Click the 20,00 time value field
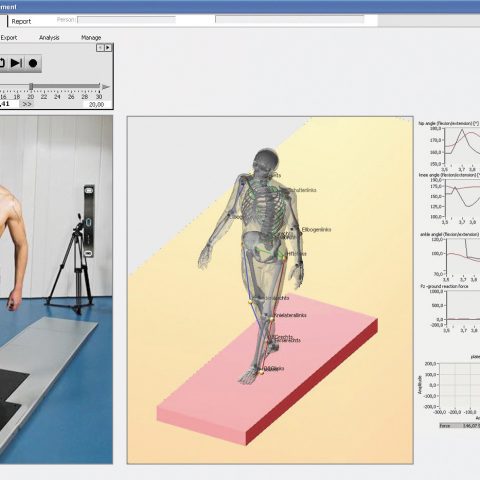Screen dimensions: 480x480 [97, 104]
